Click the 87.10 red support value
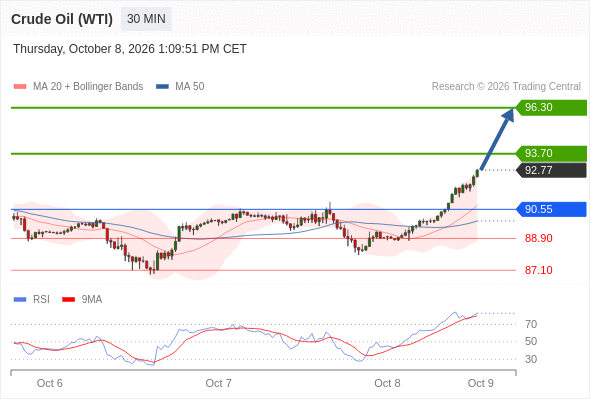Viewport: 590px width, 400px height. (539, 270)
